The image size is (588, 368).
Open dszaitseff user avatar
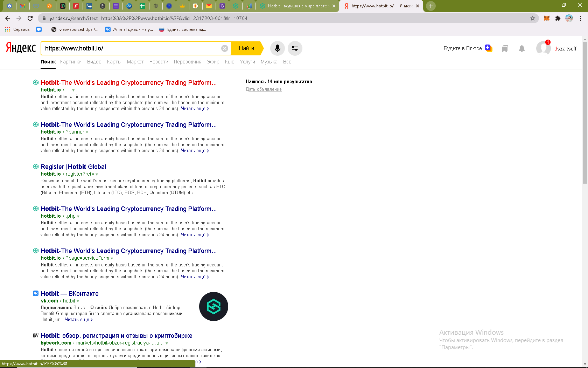point(543,48)
